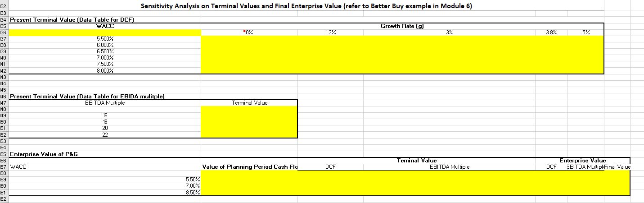Screen dimensions: 644x203
Task: Select the 8.50% WACC cell
Action: click(x=105, y=192)
